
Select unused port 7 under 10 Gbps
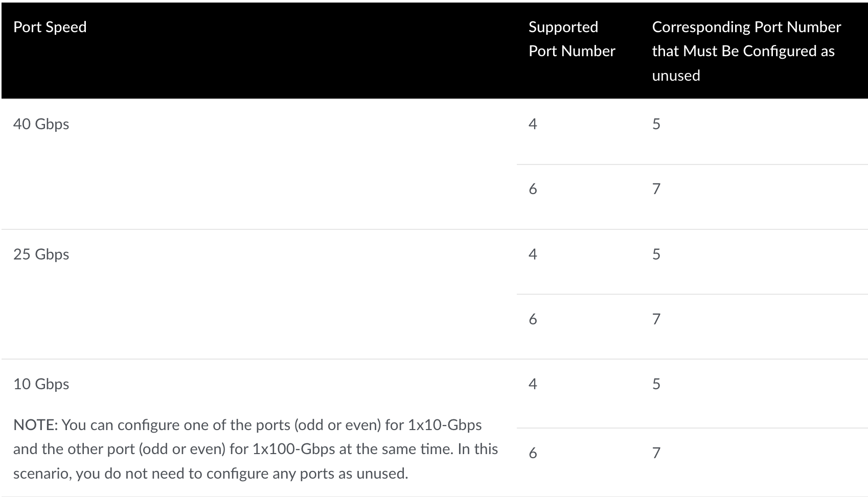656,453
